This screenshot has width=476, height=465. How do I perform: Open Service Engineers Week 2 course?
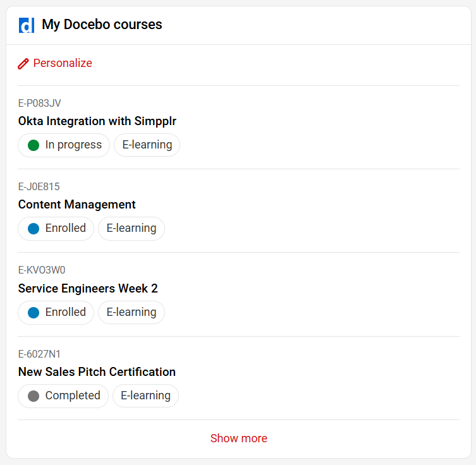pyautogui.click(x=88, y=289)
